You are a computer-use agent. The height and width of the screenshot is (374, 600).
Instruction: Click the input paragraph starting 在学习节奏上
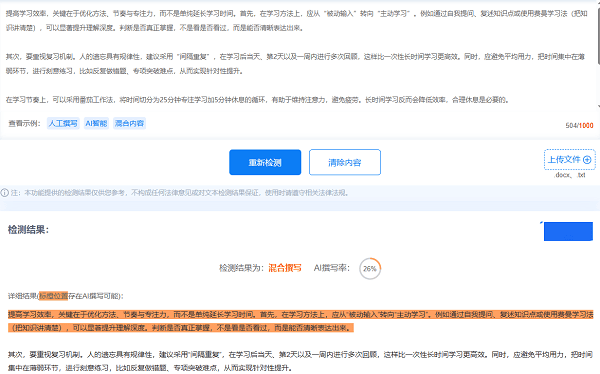pyautogui.click(x=257, y=100)
